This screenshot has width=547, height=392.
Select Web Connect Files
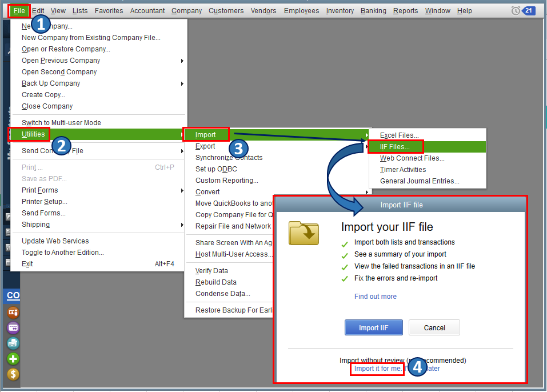pos(412,158)
